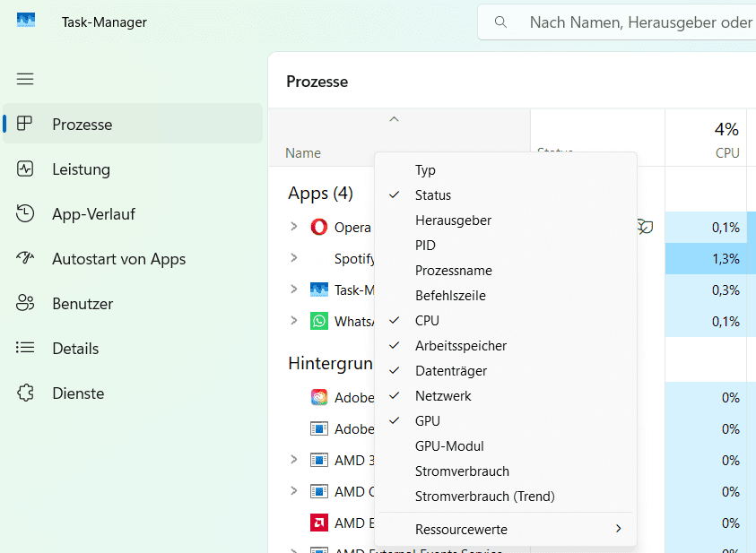
Task: Click the red AMD E process icon
Action: (x=318, y=523)
